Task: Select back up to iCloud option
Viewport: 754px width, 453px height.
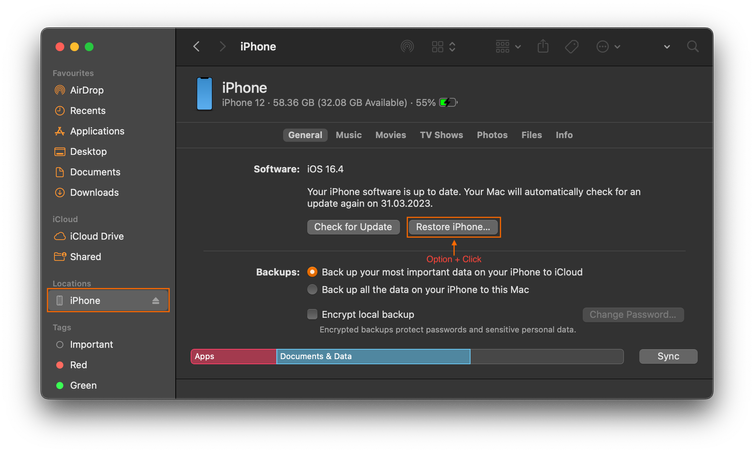Action: [313, 272]
